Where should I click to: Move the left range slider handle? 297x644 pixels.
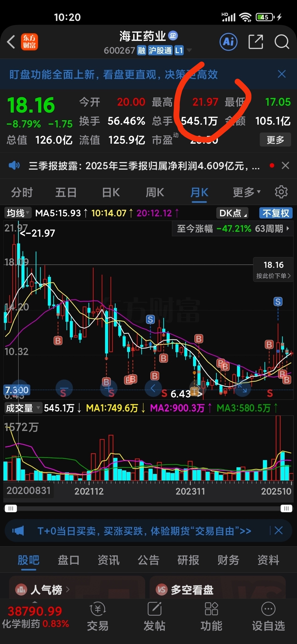[x=11, y=508]
